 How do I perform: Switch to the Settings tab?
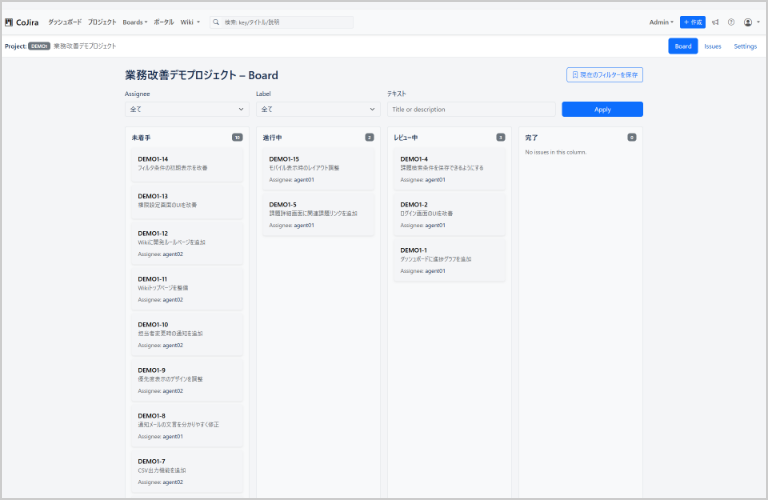[x=745, y=46]
